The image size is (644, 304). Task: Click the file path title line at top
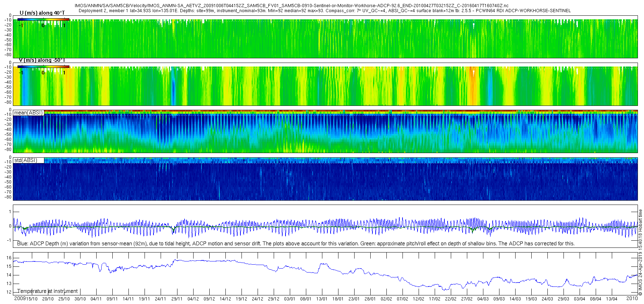coord(292,6)
